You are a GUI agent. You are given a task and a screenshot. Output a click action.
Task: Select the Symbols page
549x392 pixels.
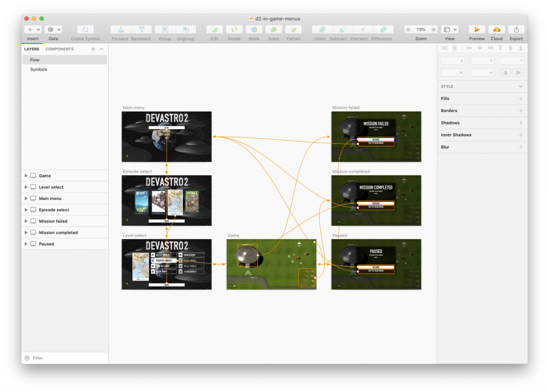point(65,69)
